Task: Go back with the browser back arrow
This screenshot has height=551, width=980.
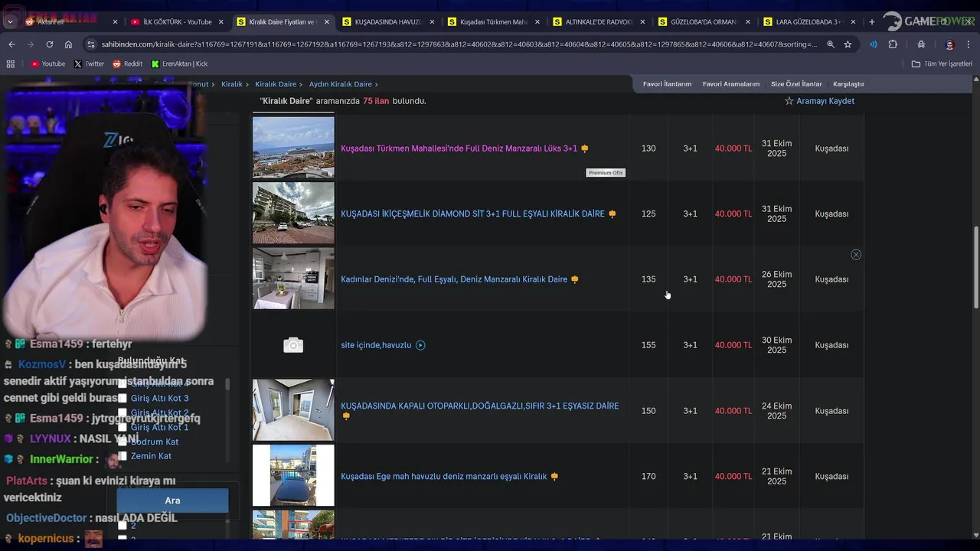Action: click(x=11, y=44)
